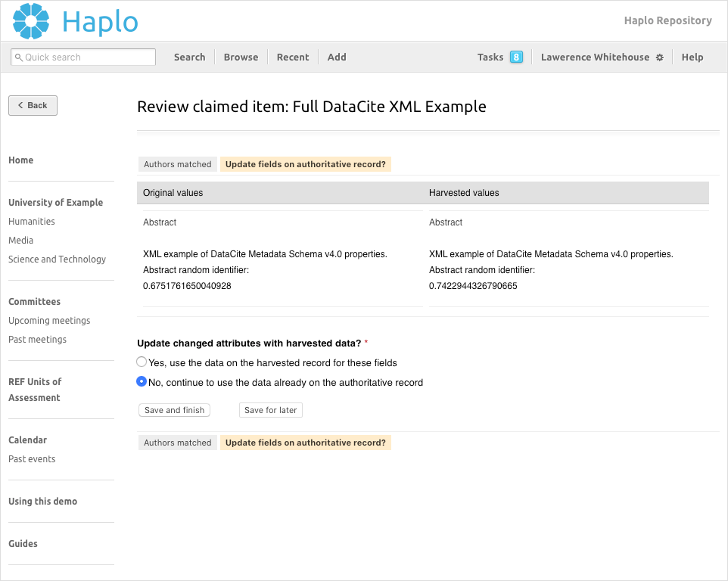Click Save for later

point(270,409)
